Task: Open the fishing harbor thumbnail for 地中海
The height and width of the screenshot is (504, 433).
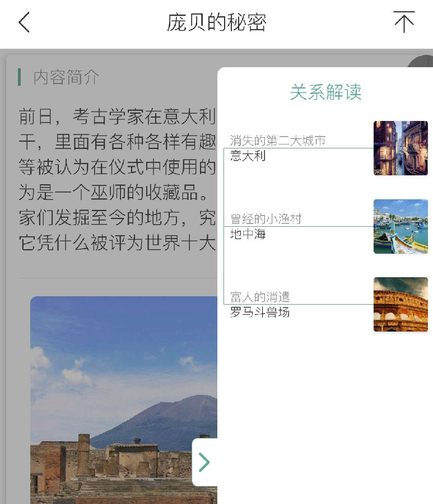Action: pyautogui.click(x=401, y=227)
